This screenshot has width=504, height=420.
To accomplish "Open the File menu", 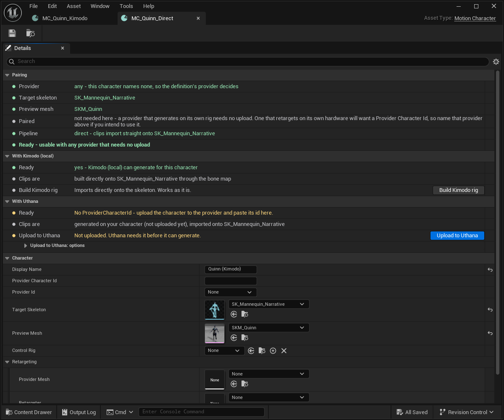I will (x=34, y=6).
